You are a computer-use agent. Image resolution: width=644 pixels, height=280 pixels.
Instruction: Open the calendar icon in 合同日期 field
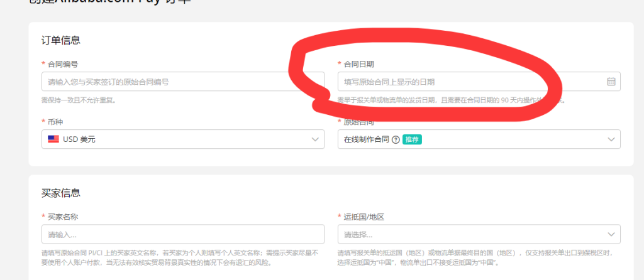tap(611, 82)
